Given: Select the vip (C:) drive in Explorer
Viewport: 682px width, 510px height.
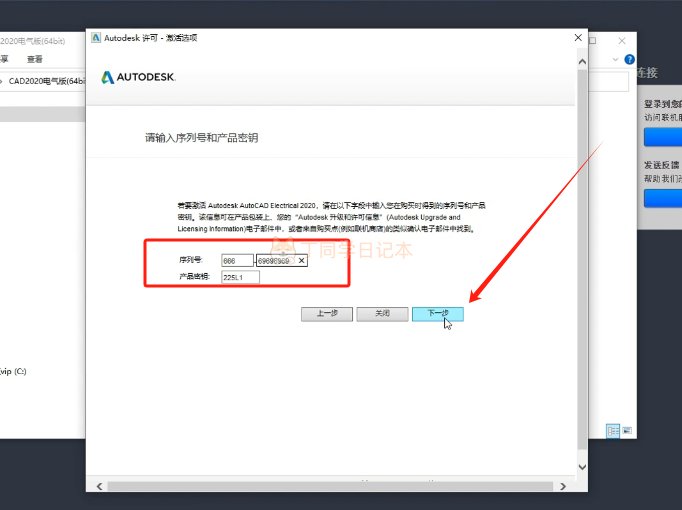Looking at the screenshot, I should click(13, 371).
